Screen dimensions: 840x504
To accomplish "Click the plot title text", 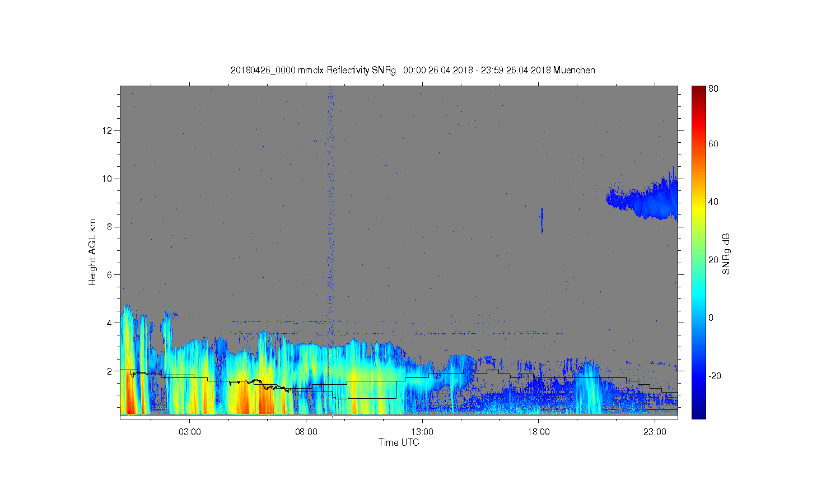I will [413, 70].
